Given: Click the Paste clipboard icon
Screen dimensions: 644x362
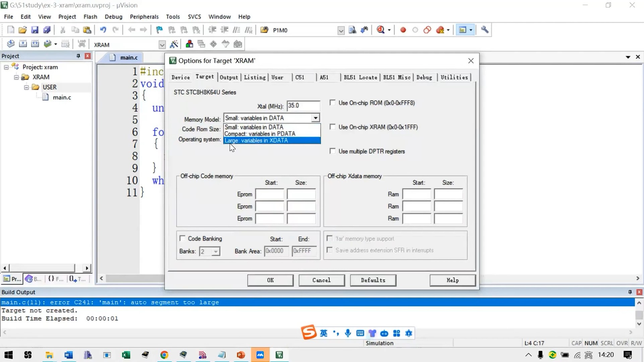Looking at the screenshot, I should [87, 30].
